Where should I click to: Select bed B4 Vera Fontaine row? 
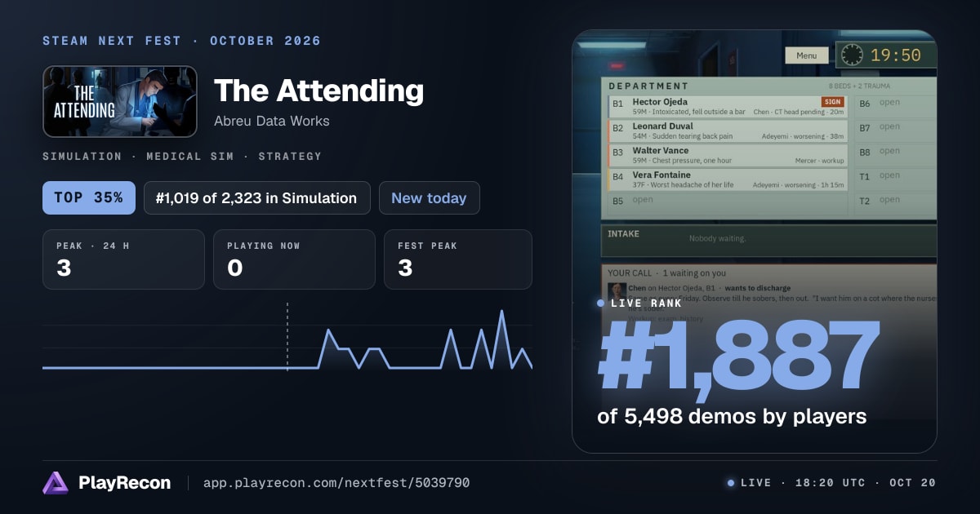point(728,180)
